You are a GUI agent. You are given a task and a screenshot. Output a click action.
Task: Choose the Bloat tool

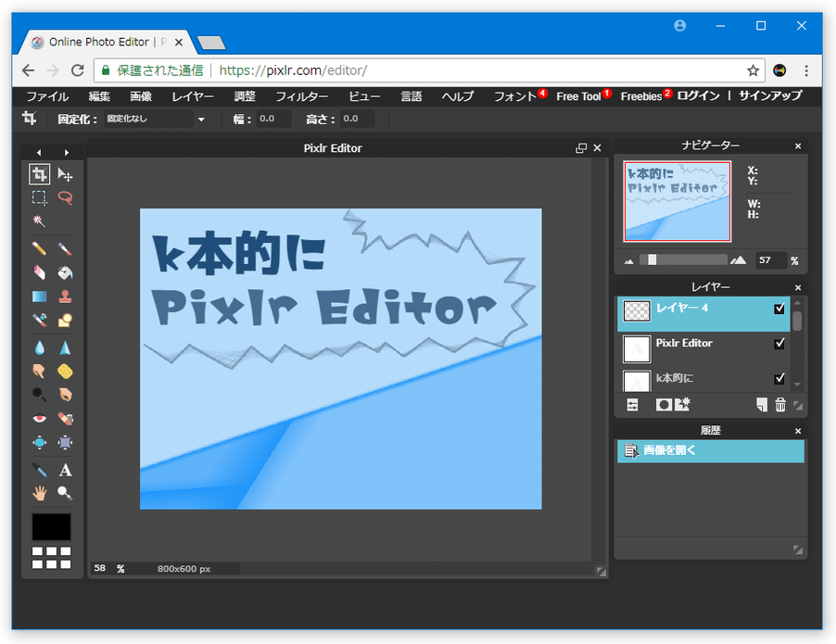pyautogui.click(x=39, y=442)
